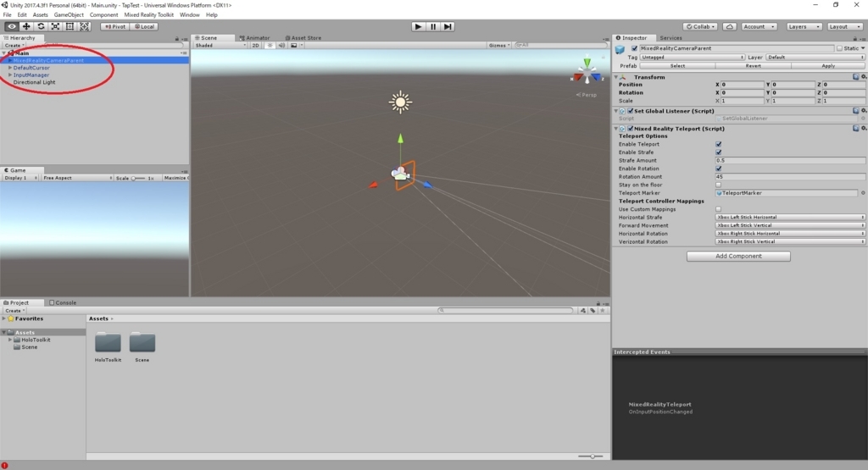This screenshot has height=470, width=868.
Task: Select the Hand (view) tool in toolbar
Action: 12,26
